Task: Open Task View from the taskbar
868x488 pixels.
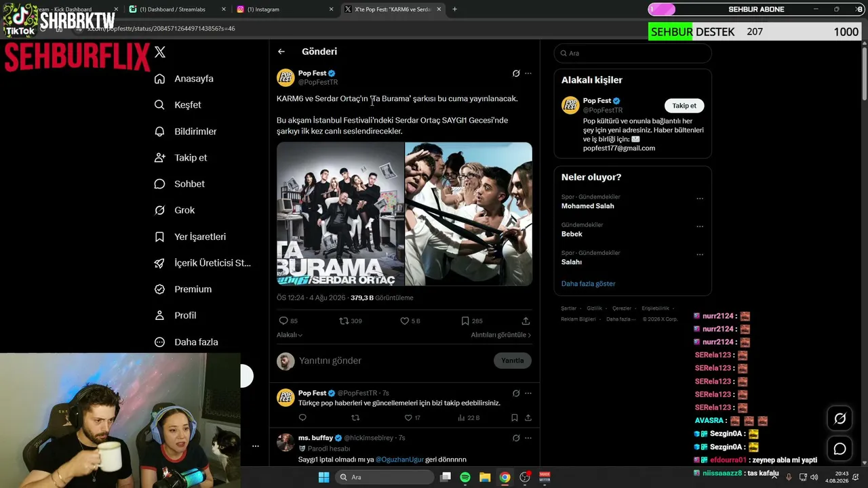Action: pyautogui.click(x=446, y=477)
